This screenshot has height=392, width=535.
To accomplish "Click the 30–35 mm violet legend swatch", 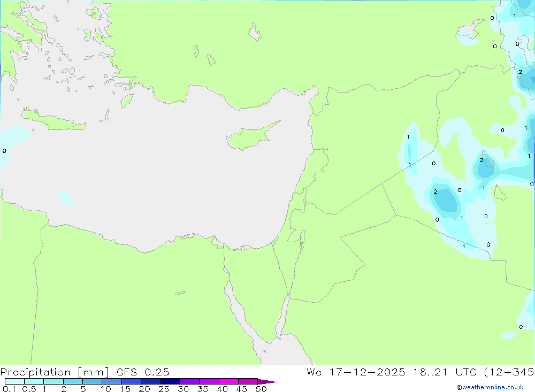I will point(190,381).
